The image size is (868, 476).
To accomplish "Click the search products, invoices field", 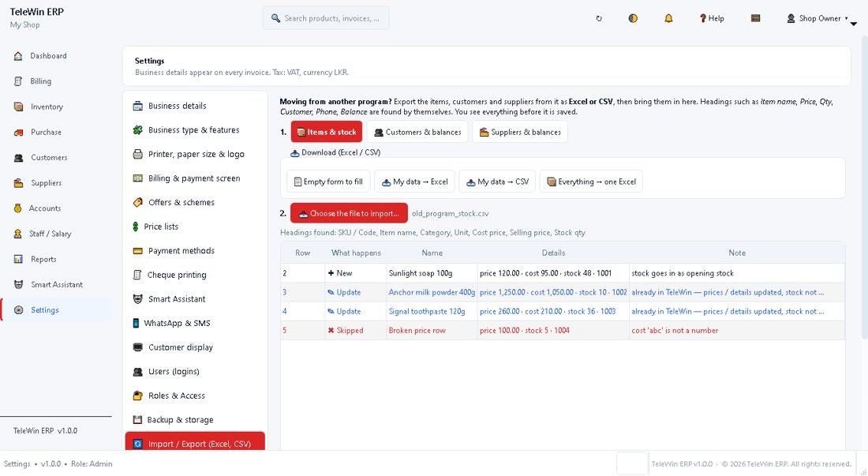I will pyautogui.click(x=326, y=18).
